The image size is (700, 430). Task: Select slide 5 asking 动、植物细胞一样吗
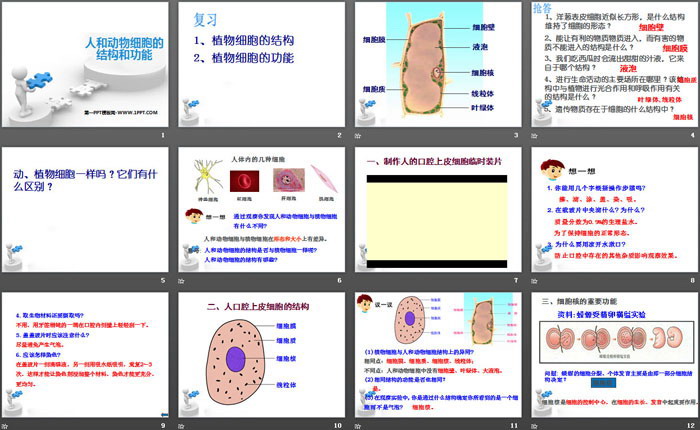[x=85, y=210]
